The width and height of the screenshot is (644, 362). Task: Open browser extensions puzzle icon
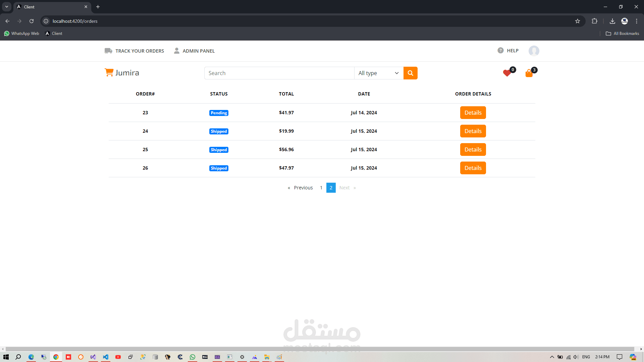(x=594, y=21)
